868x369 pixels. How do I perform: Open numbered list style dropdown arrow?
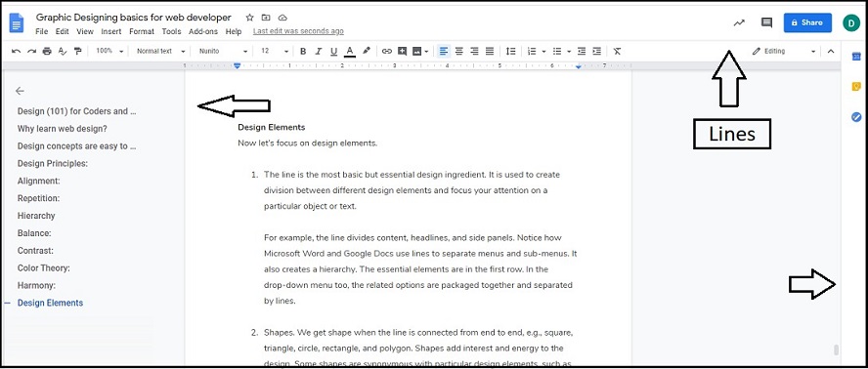point(544,52)
